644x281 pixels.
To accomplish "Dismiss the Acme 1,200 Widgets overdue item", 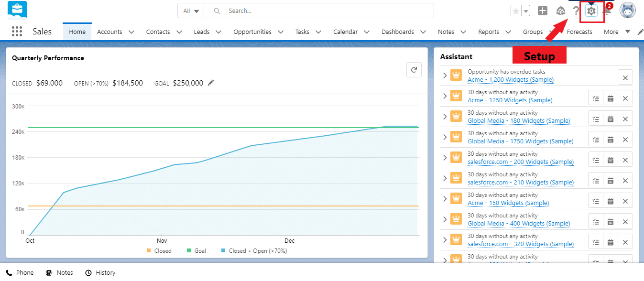I will tap(625, 77).
